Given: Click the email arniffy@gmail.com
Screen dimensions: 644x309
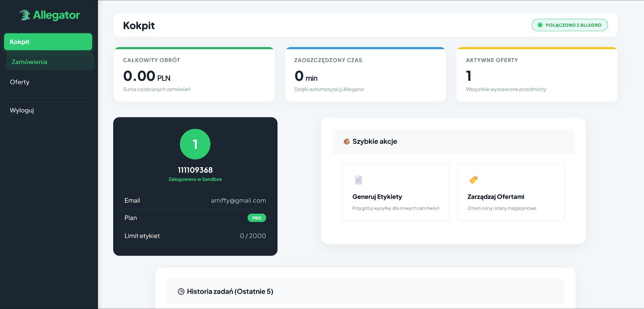Looking at the screenshot, I should [238, 200].
